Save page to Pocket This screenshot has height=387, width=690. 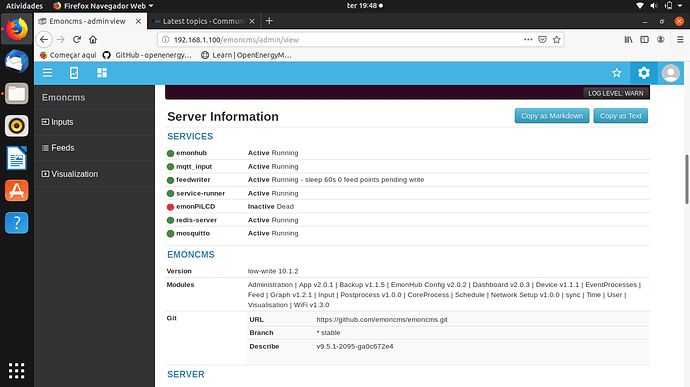(543, 40)
